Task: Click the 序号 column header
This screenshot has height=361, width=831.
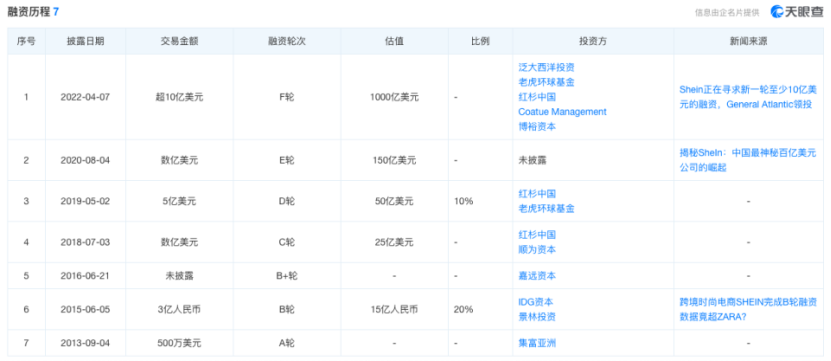Action: (26, 41)
